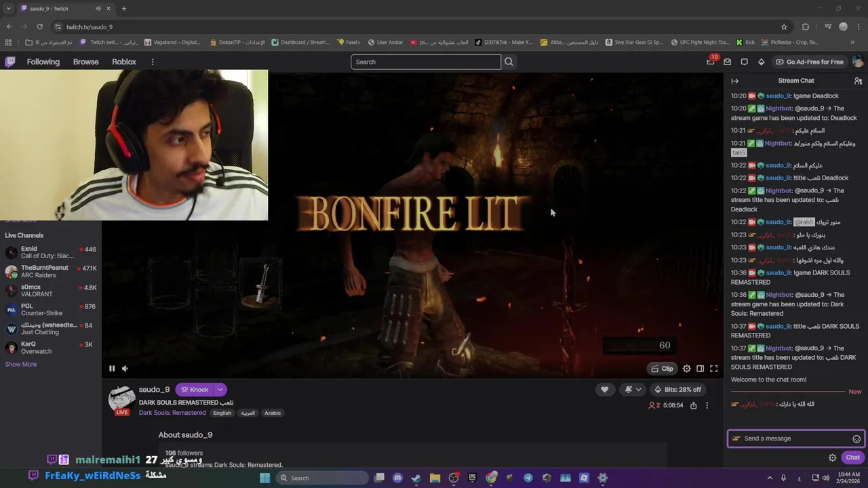Open the User Avatar bookmark
Screen dimensions: 868x488
(385, 42)
